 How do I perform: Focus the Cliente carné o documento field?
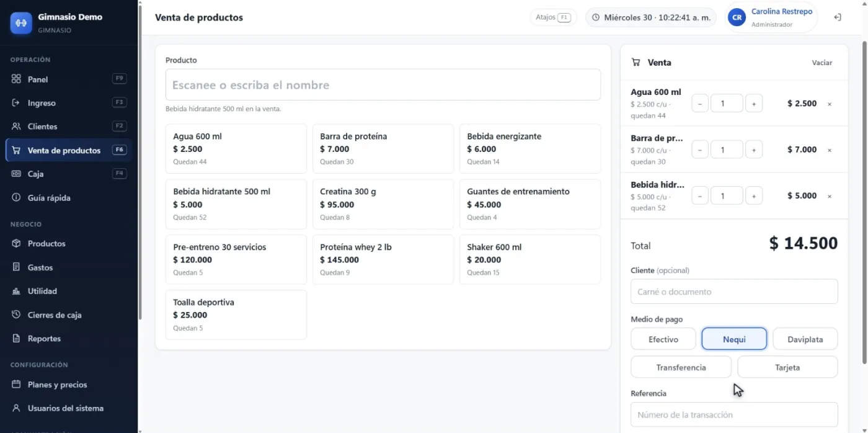click(x=734, y=292)
